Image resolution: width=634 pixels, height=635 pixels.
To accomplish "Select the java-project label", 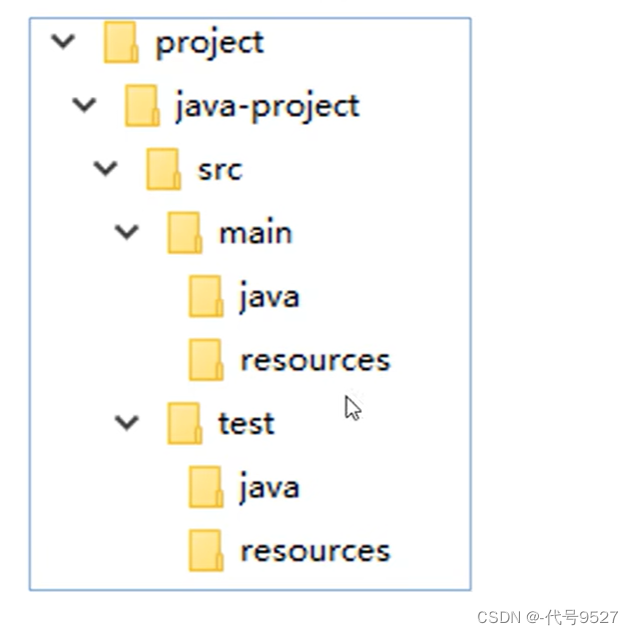I will click(266, 106).
